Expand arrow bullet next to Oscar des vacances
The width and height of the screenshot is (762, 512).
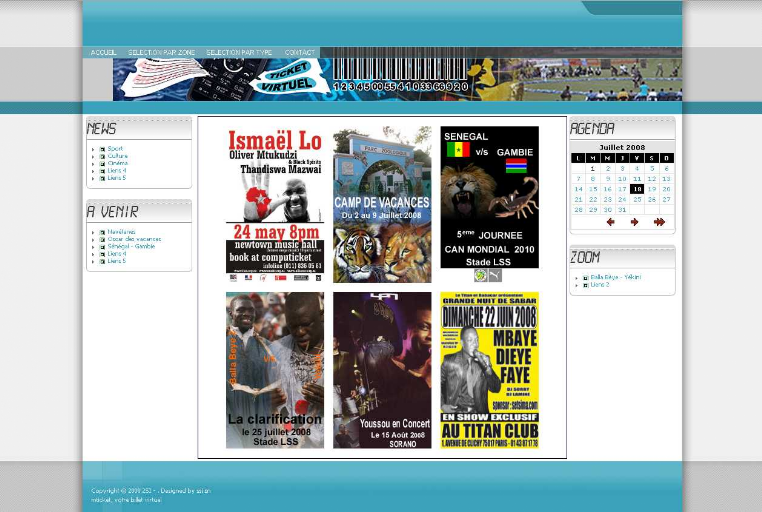(x=93, y=239)
